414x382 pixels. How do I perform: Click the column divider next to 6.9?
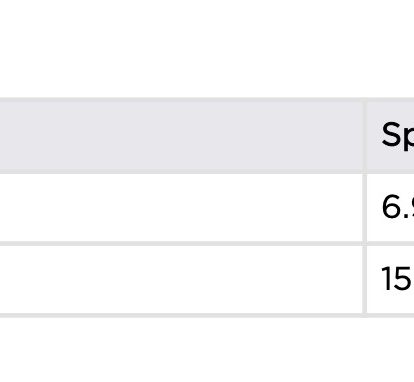tap(365, 207)
